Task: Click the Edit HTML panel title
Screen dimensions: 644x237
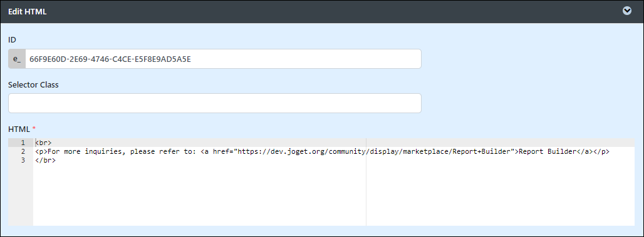Action: (x=27, y=11)
